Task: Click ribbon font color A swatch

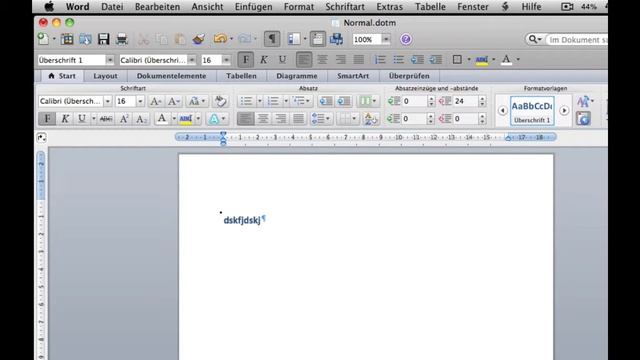Action: pyautogui.click(x=162, y=119)
